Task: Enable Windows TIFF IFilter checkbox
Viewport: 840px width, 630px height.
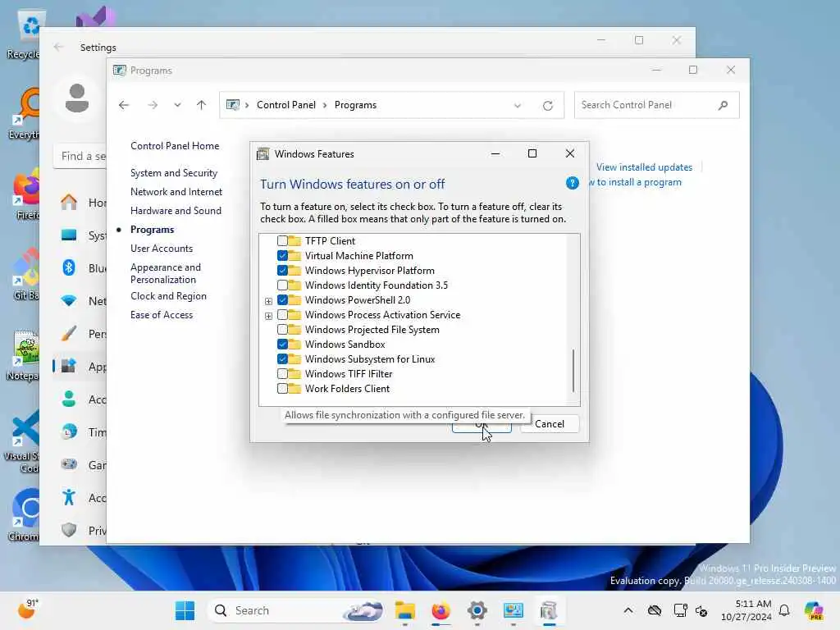Action: pos(282,373)
